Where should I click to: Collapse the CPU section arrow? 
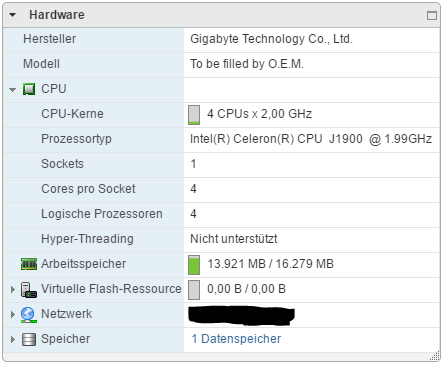point(13,90)
